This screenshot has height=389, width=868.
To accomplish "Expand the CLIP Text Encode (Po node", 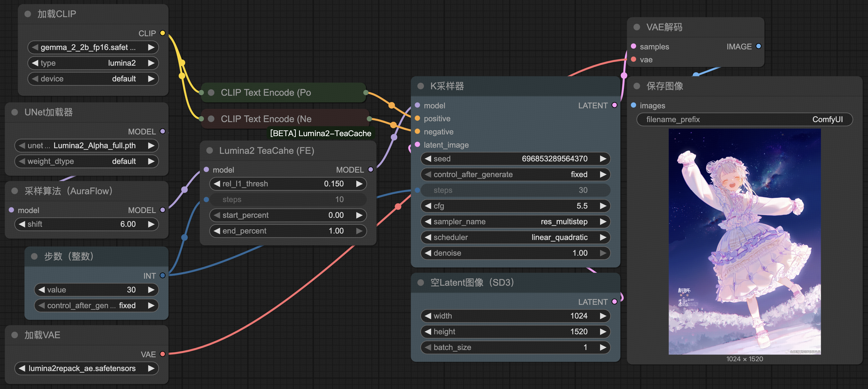I will [x=211, y=92].
